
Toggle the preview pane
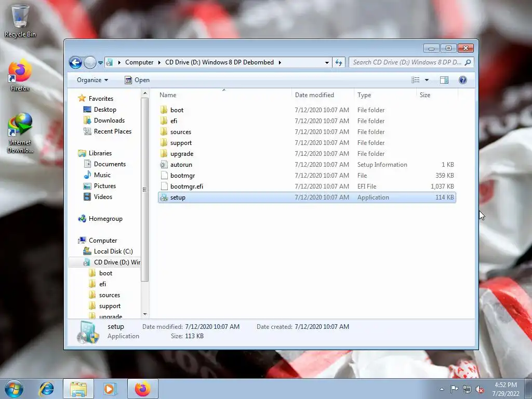(444, 80)
